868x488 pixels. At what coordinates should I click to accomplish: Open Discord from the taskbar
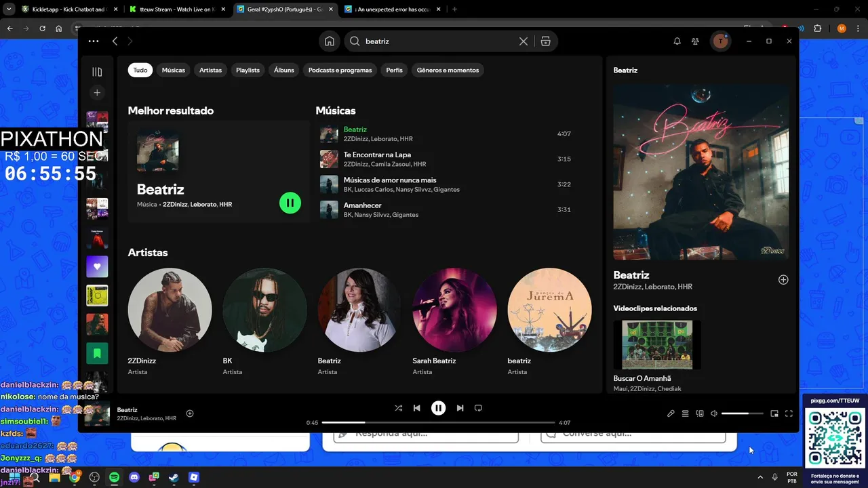click(134, 477)
